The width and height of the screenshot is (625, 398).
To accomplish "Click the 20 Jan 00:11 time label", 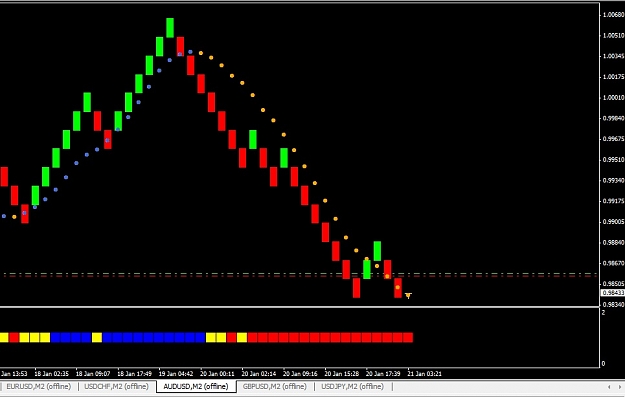I will click(x=217, y=374).
